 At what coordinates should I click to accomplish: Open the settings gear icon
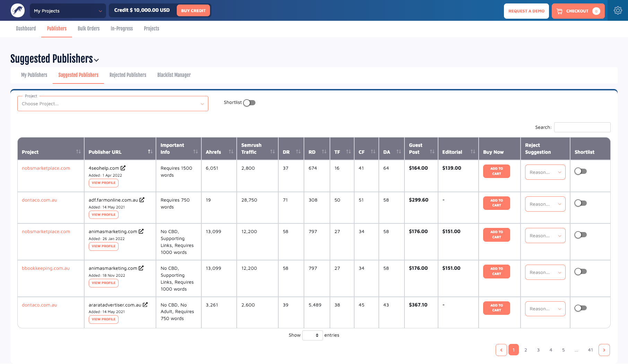point(618,11)
